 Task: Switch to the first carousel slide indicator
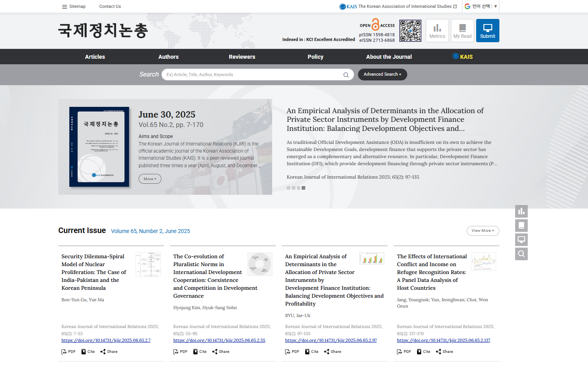click(288, 188)
